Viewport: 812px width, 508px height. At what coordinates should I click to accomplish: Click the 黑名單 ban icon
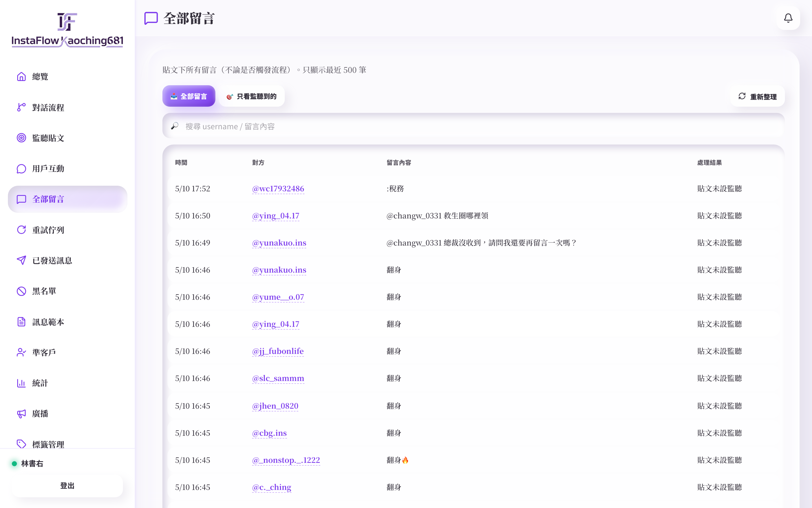click(x=21, y=291)
